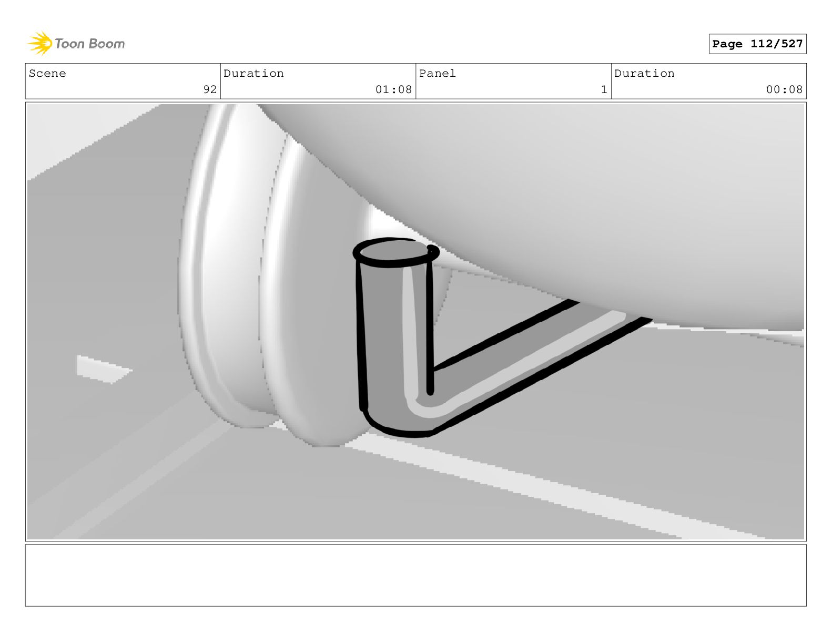Click the scene number 92
Screen dimensions: 832x644
click(x=210, y=89)
